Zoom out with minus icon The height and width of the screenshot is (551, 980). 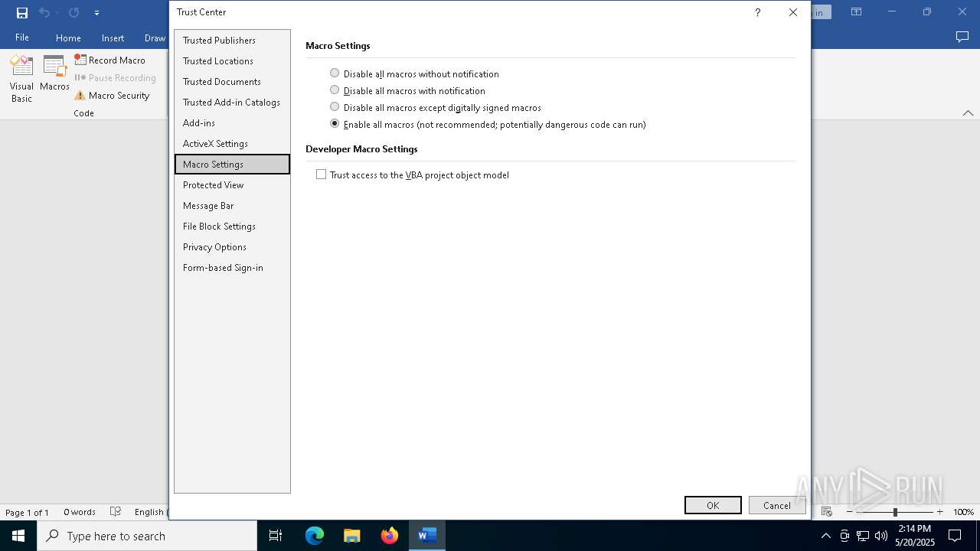[x=850, y=512]
